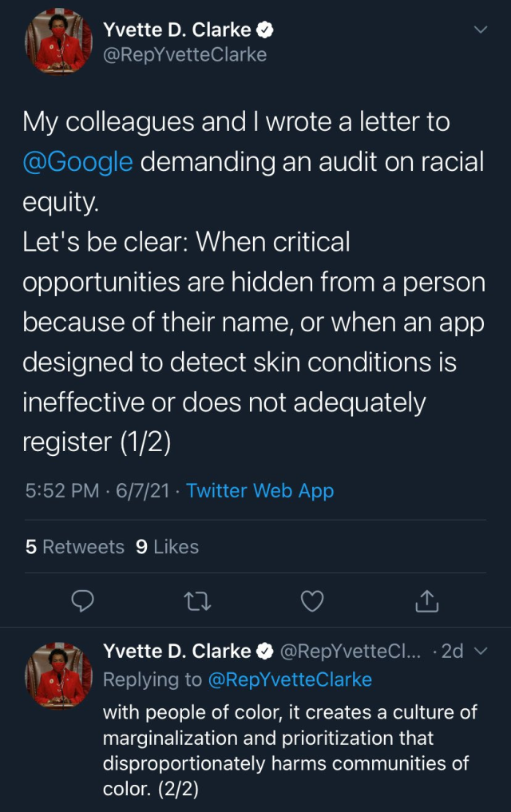Share the tweet via share icon
Image resolution: width=511 pixels, height=812 pixels.
[x=427, y=601]
